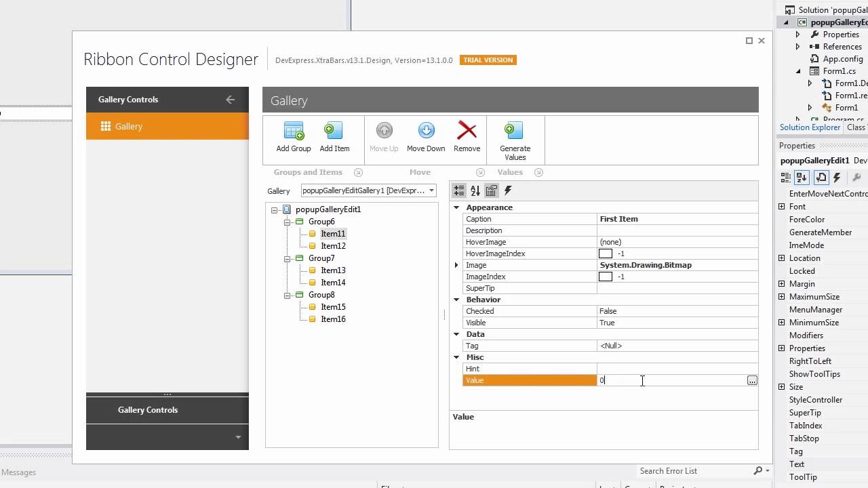Click the Gallery item in Gallery Controls sidebar

click(x=128, y=126)
